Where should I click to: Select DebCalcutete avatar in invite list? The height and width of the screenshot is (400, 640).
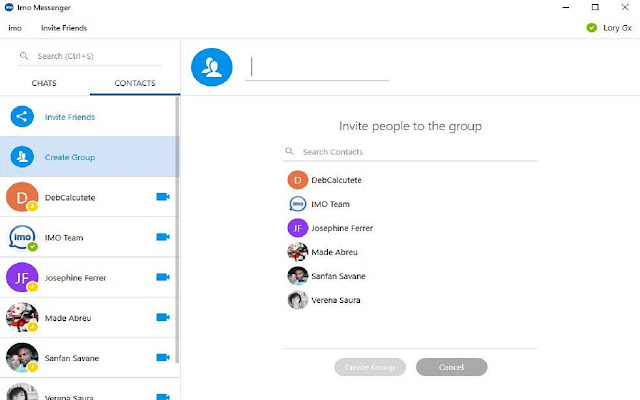point(298,180)
